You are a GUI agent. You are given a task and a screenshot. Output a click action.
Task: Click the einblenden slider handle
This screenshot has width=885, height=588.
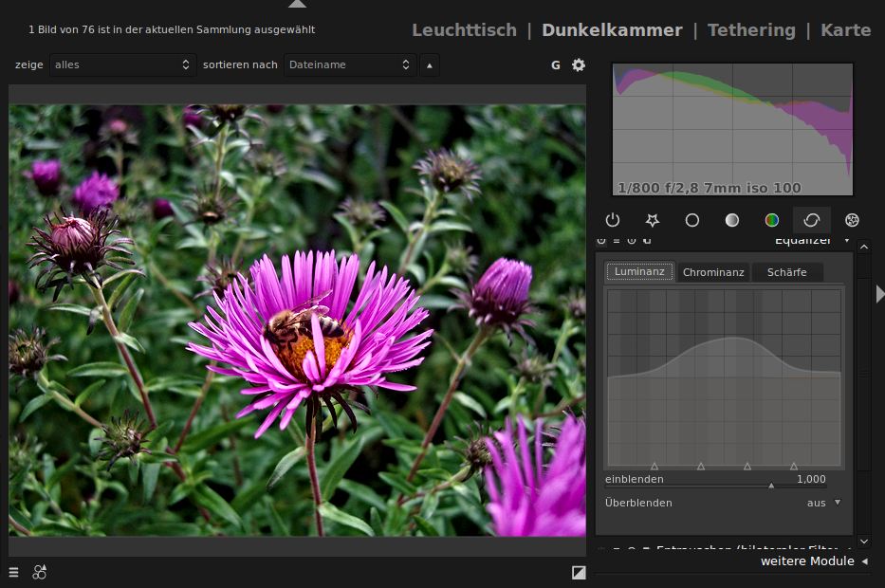point(771,486)
